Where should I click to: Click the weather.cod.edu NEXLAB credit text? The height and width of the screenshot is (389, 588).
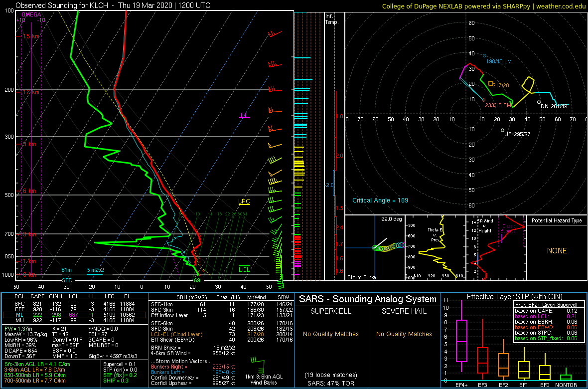click(483, 6)
